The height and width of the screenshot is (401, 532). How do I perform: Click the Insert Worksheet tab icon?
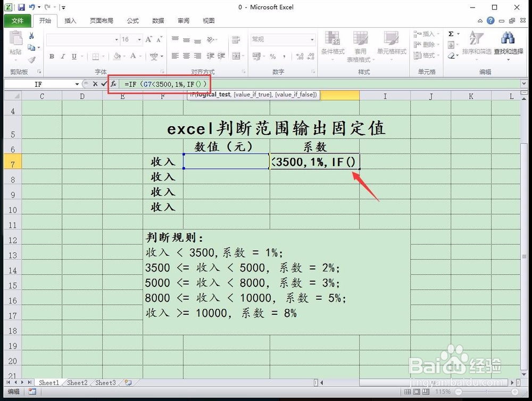pyautogui.click(x=128, y=383)
